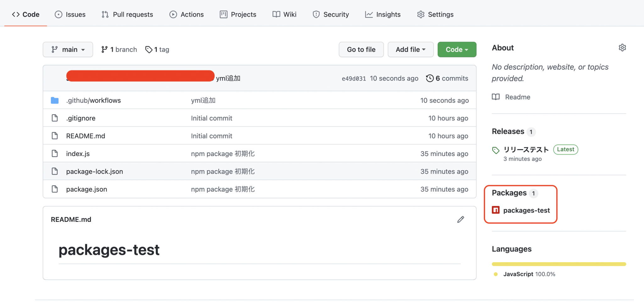Click the JavaScript language color bar
This screenshot has width=644, height=303.
tap(559, 264)
